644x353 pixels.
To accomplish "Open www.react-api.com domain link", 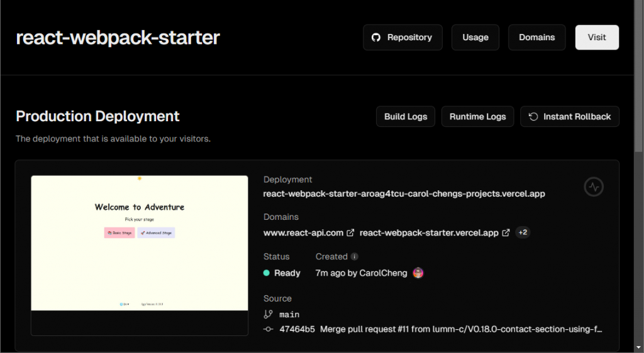I will (x=303, y=233).
